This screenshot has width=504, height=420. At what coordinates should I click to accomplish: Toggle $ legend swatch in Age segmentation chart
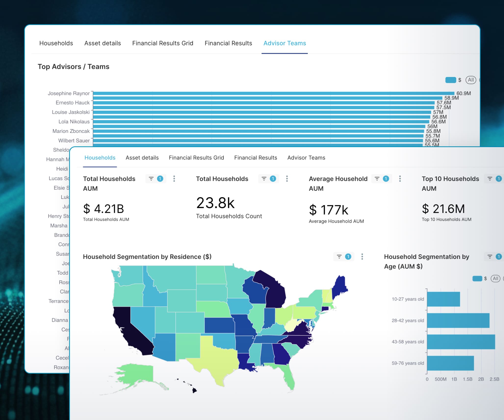tap(477, 279)
